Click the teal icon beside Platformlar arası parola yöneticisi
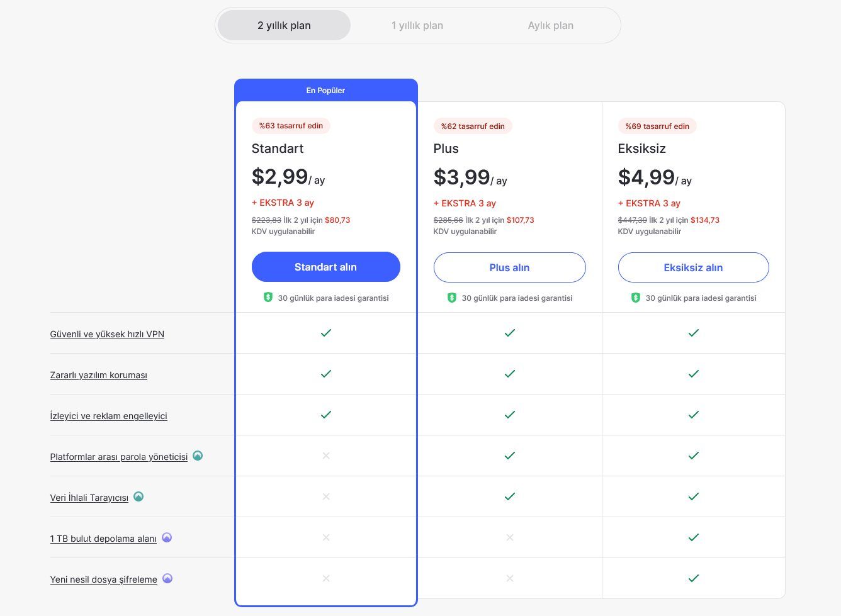Screen dimensions: 841x616 point(198,456)
